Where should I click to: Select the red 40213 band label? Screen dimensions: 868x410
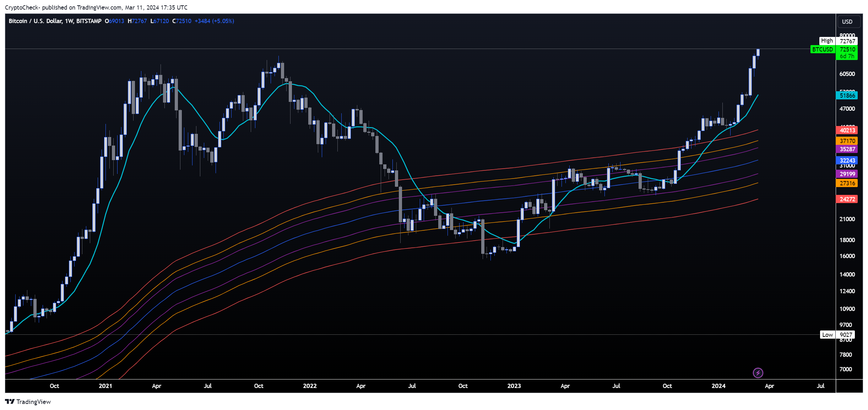(x=847, y=130)
